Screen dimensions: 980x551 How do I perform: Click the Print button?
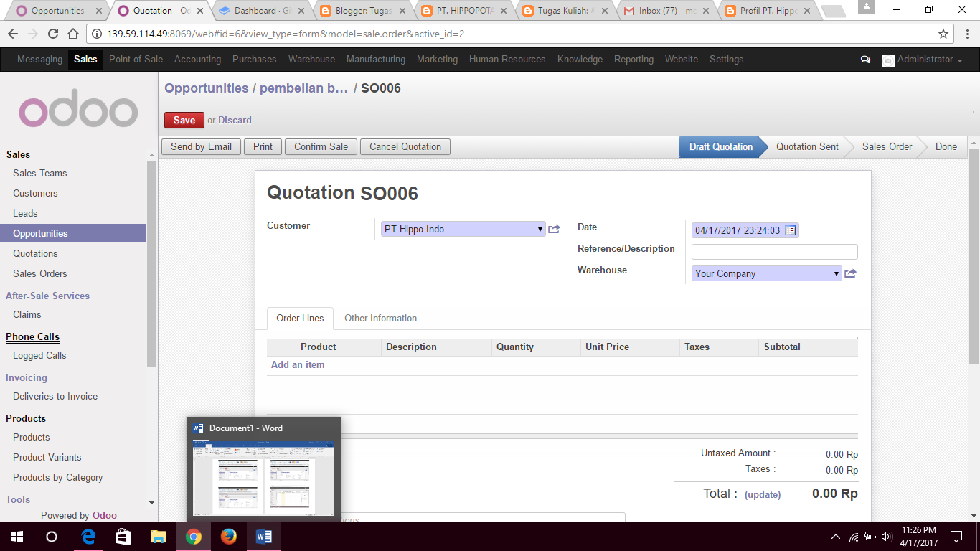tap(263, 147)
